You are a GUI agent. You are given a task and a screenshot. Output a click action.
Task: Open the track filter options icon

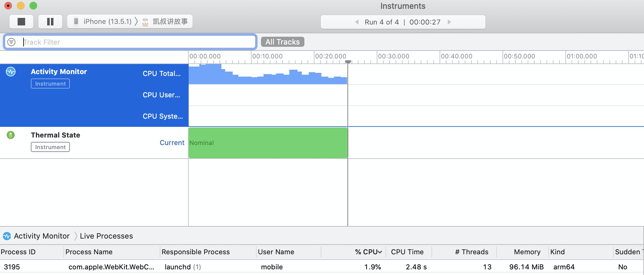(x=11, y=42)
